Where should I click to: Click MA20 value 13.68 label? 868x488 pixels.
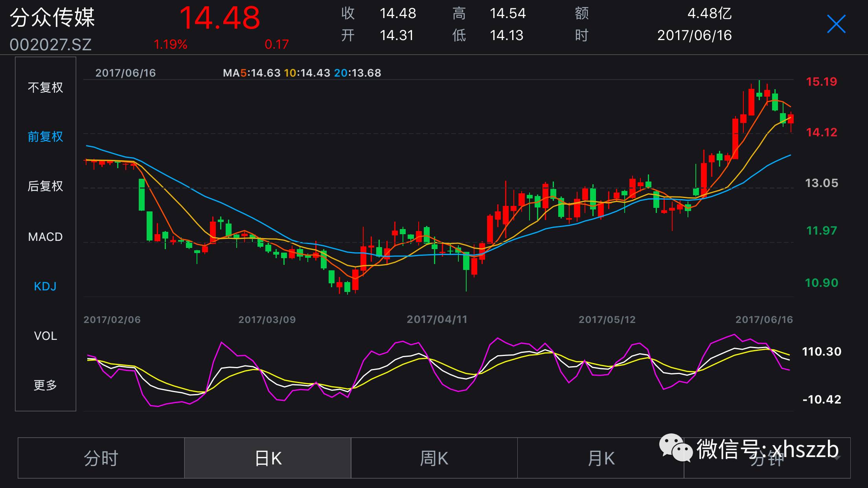pyautogui.click(x=357, y=73)
